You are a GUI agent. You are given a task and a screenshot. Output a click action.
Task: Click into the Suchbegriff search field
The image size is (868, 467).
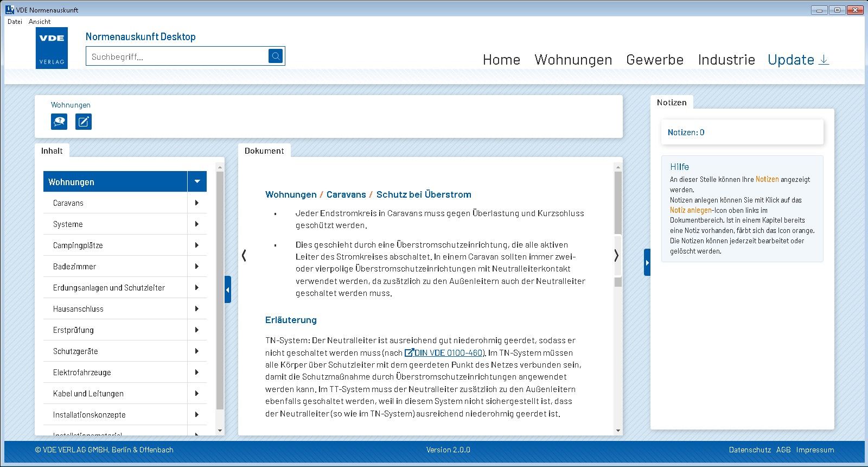click(177, 56)
